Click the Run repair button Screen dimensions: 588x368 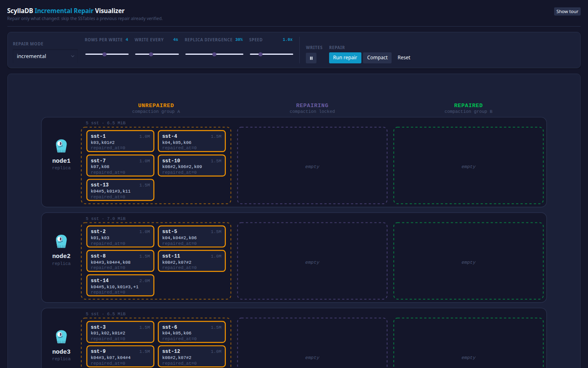coord(345,58)
